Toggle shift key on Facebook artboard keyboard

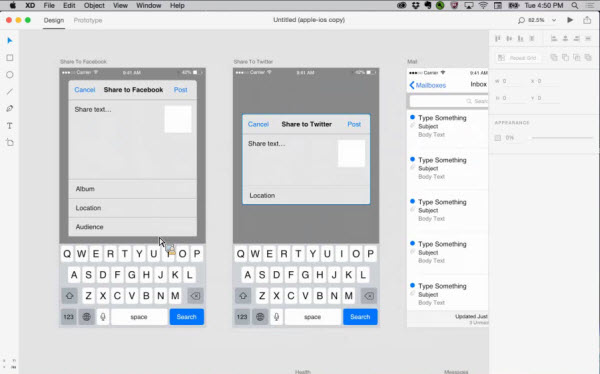point(69,296)
